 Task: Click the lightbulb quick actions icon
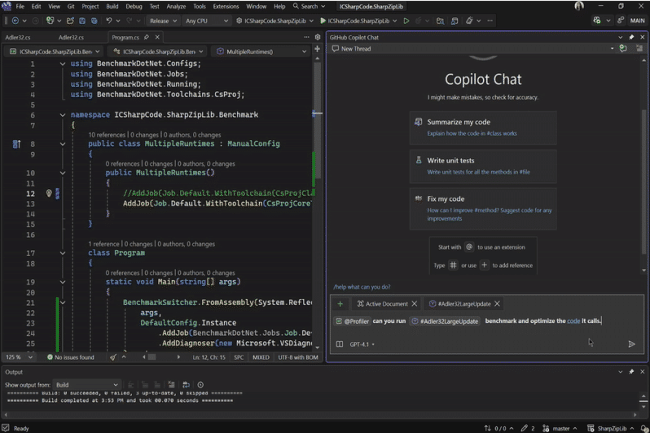(48, 191)
